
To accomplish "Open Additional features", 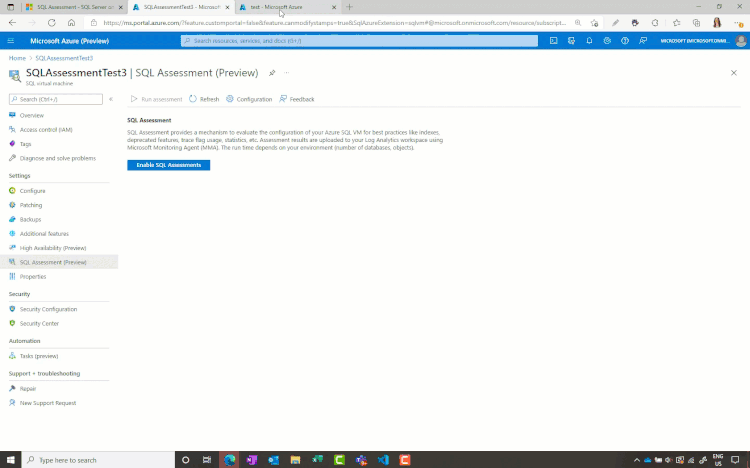I will pos(44,234).
